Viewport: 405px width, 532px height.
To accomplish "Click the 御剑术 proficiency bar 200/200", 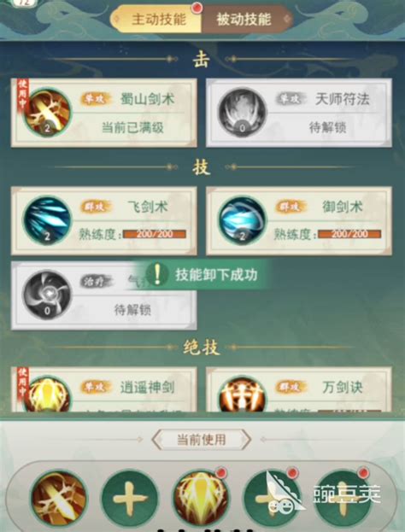I will 349,234.
